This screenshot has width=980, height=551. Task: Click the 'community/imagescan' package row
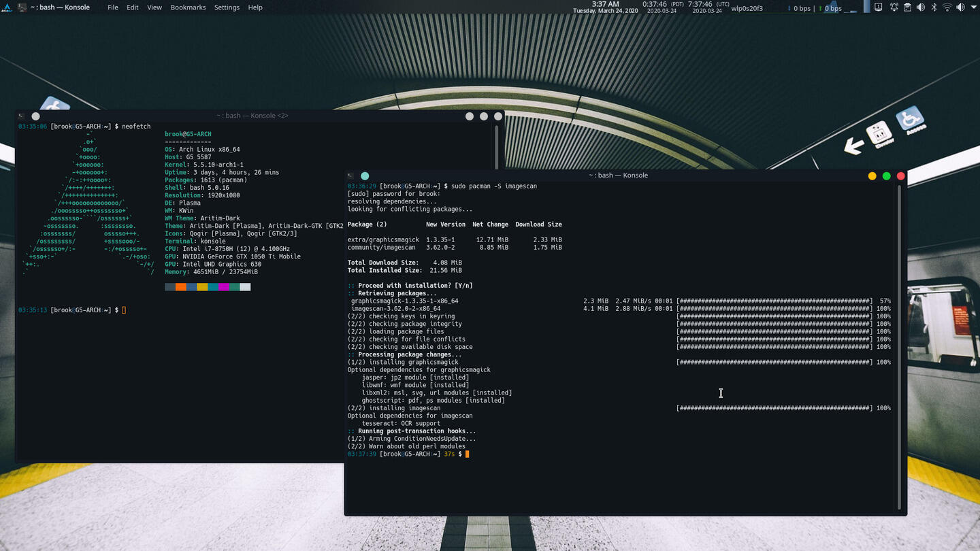point(455,248)
